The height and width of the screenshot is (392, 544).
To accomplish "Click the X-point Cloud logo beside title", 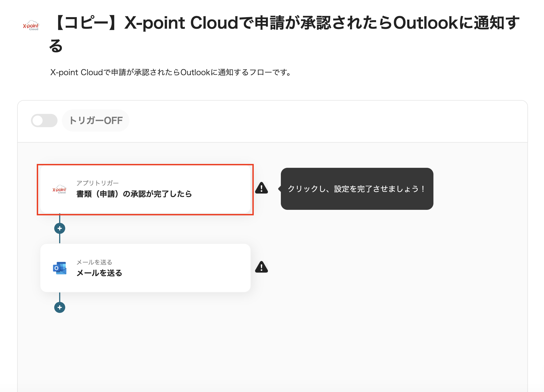I will [31, 25].
